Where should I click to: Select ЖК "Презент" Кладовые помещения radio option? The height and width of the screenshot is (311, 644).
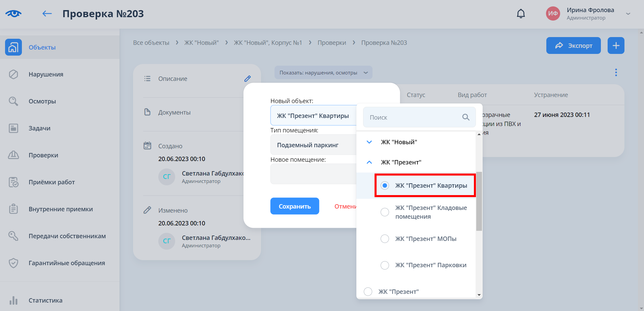coord(385,212)
